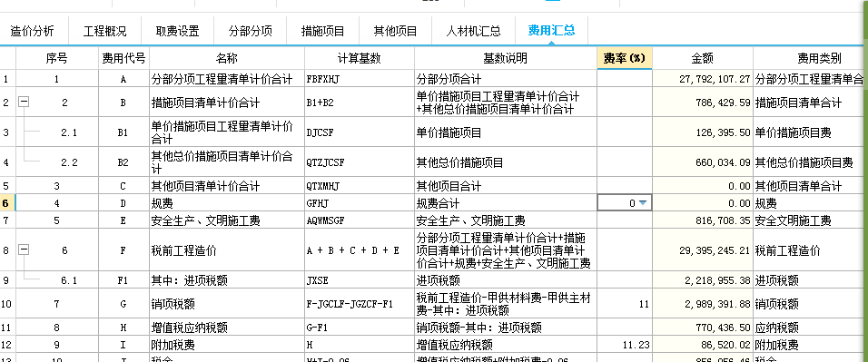Select the B2 cost code cell

click(124, 162)
